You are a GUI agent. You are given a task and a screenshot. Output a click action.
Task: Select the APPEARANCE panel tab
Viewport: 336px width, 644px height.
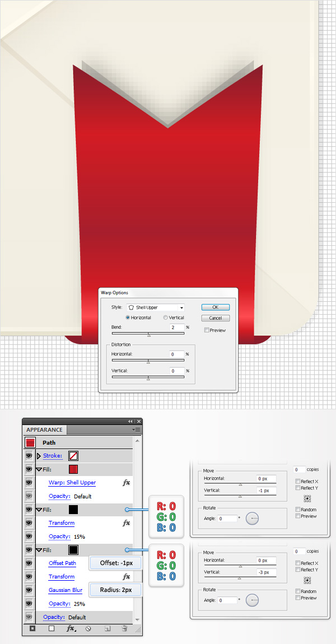[44, 430]
